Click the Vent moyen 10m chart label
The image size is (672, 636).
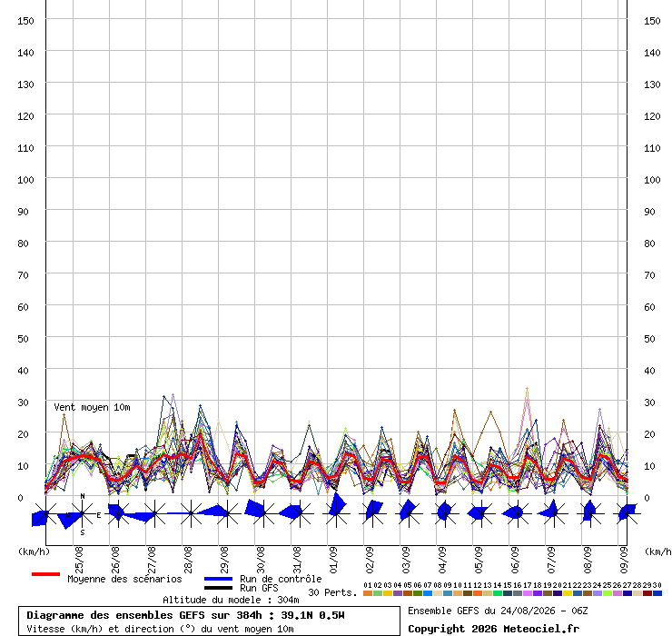pyautogui.click(x=92, y=407)
